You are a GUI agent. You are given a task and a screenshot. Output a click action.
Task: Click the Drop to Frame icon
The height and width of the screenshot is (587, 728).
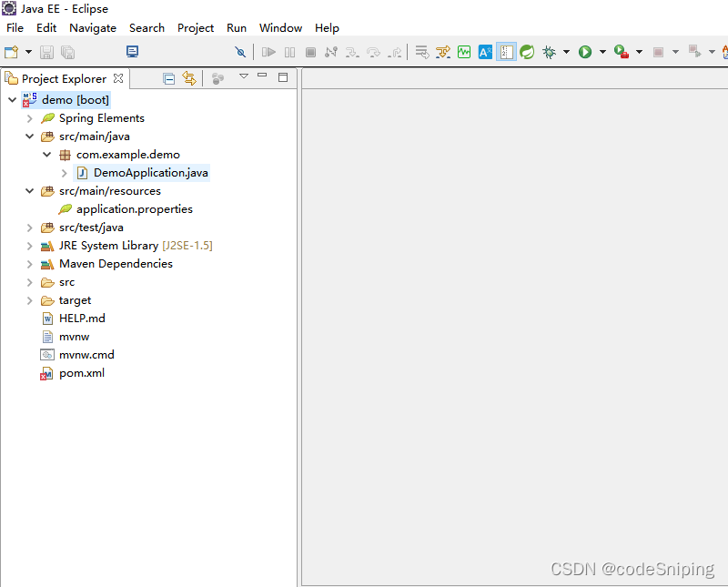pyautogui.click(x=422, y=52)
